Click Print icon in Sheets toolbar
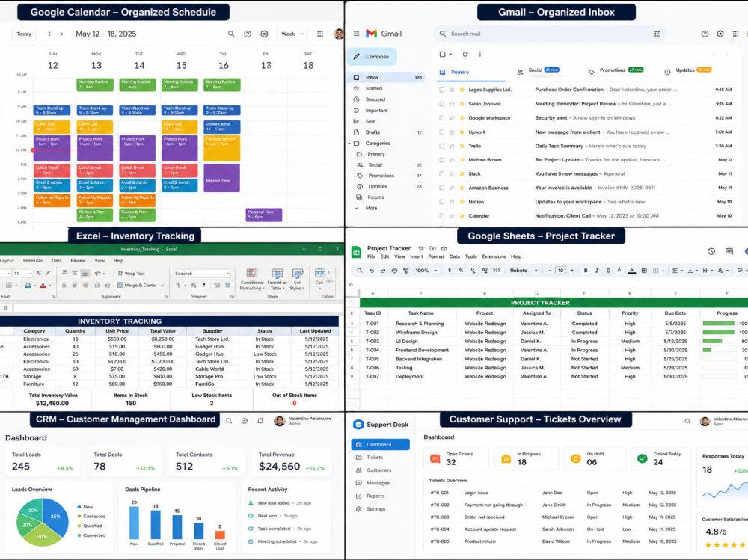Screen dimensions: 748x560 click(x=394, y=271)
